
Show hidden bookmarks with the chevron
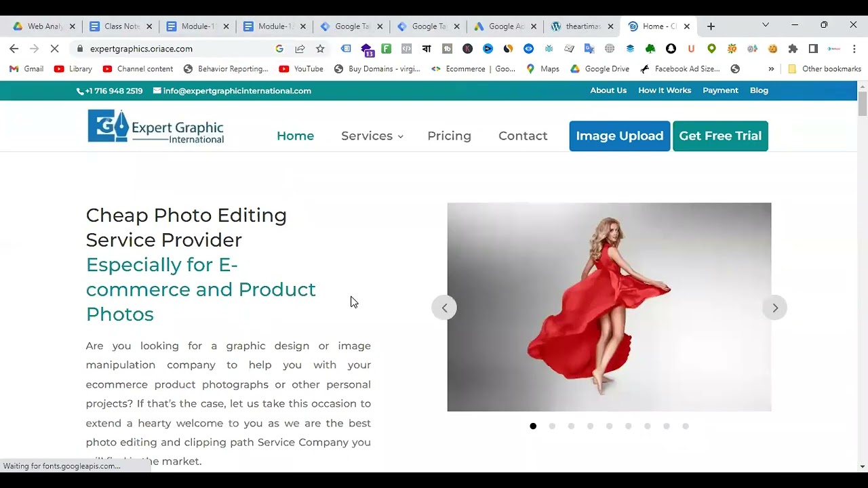point(771,69)
